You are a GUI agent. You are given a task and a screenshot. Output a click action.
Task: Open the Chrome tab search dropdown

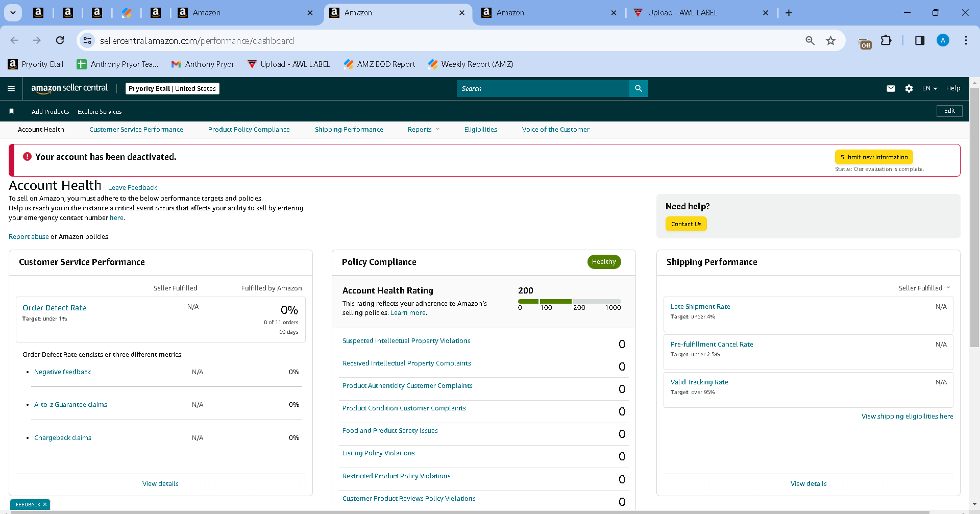(13, 13)
